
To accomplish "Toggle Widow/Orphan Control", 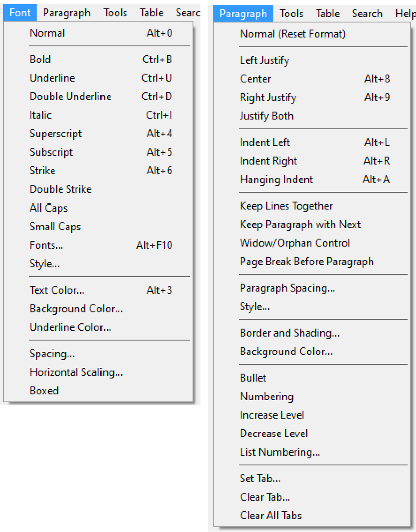I will (295, 243).
